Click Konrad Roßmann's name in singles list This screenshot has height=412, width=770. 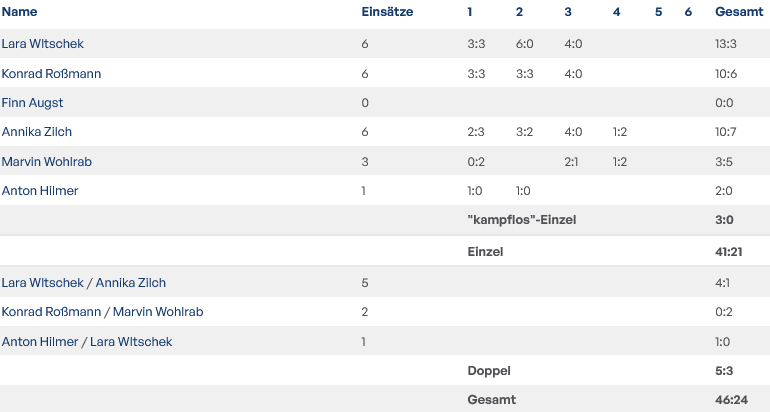(51, 74)
